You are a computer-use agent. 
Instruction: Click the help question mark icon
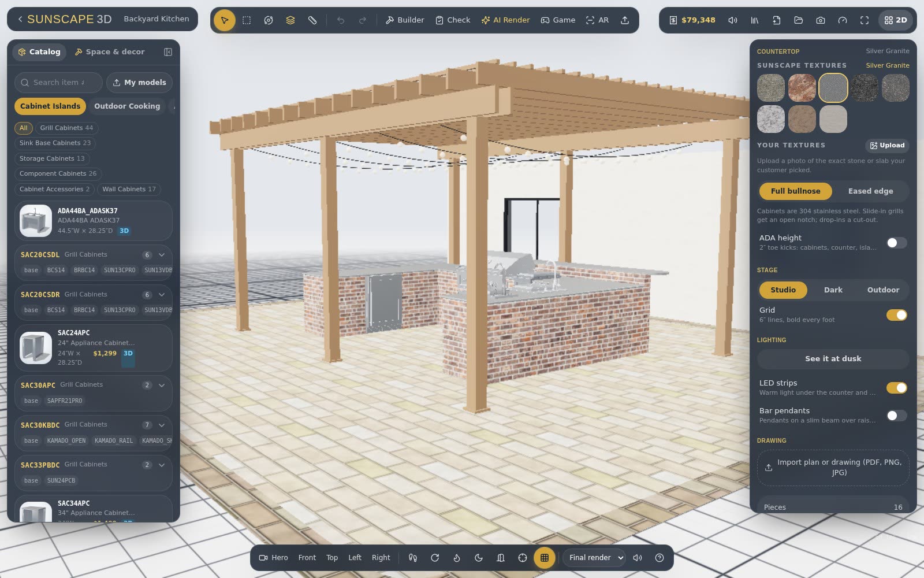click(660, 558)
